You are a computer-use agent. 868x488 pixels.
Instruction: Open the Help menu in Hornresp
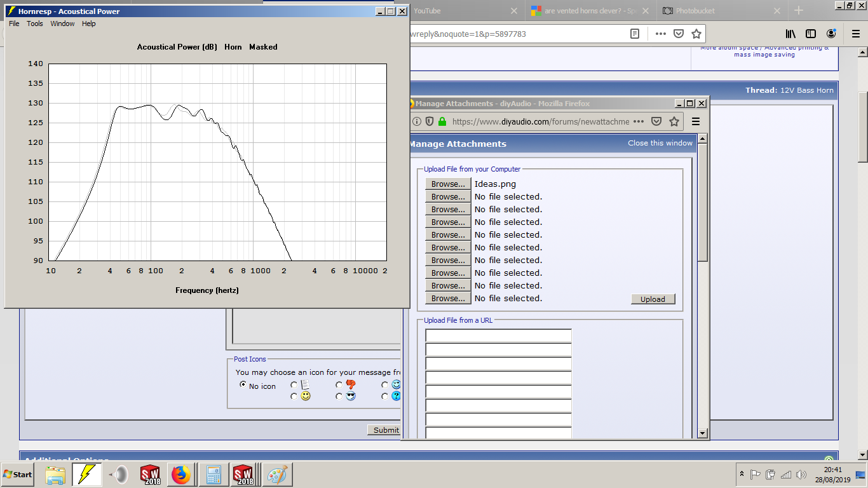[x=89, y=24]
